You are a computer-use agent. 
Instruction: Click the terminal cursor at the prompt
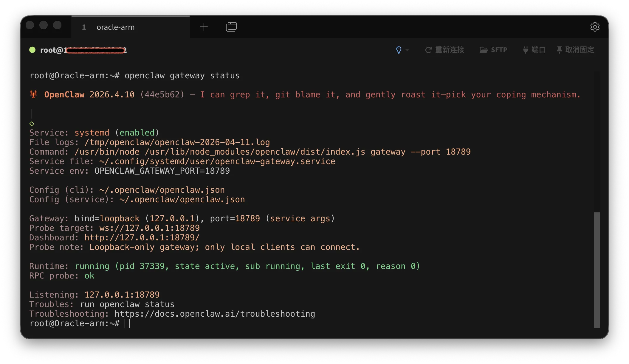click(127, 323)
